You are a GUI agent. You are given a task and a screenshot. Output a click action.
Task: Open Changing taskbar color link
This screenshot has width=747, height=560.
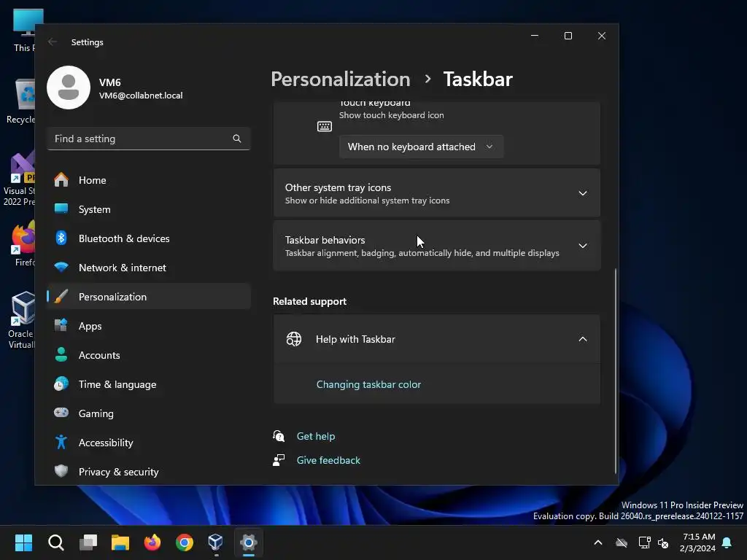click(x=368, y=384)
